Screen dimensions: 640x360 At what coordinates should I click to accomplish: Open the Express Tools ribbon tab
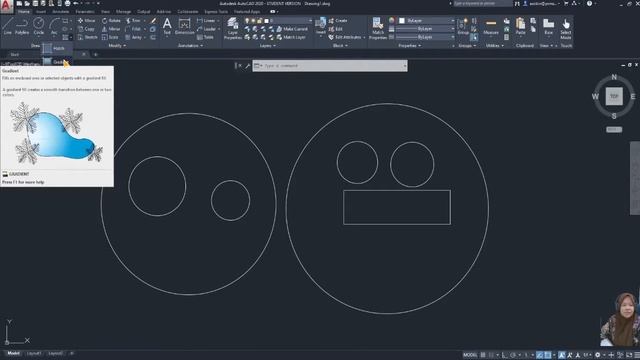(x=216, y=12)
